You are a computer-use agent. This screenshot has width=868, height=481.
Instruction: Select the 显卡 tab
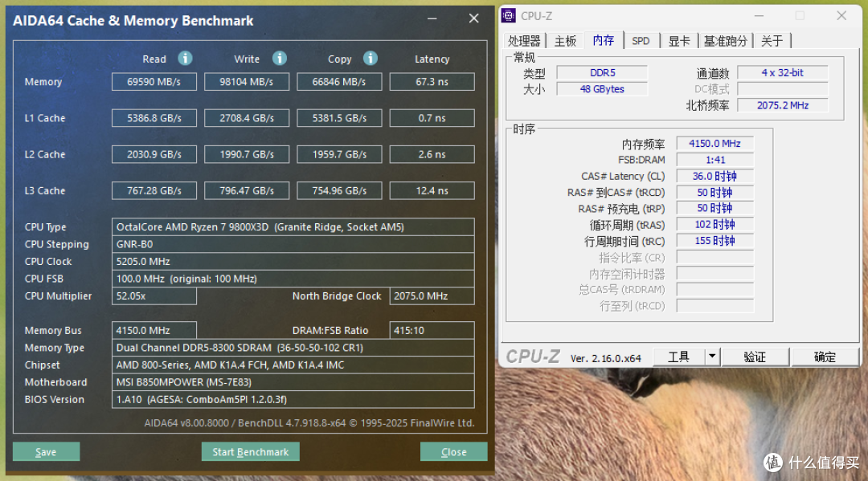679,39
